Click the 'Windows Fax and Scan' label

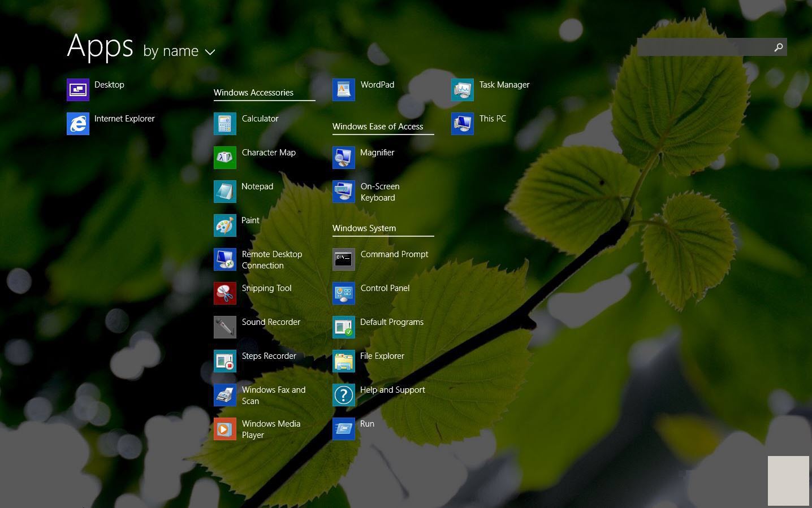[274, 396]
